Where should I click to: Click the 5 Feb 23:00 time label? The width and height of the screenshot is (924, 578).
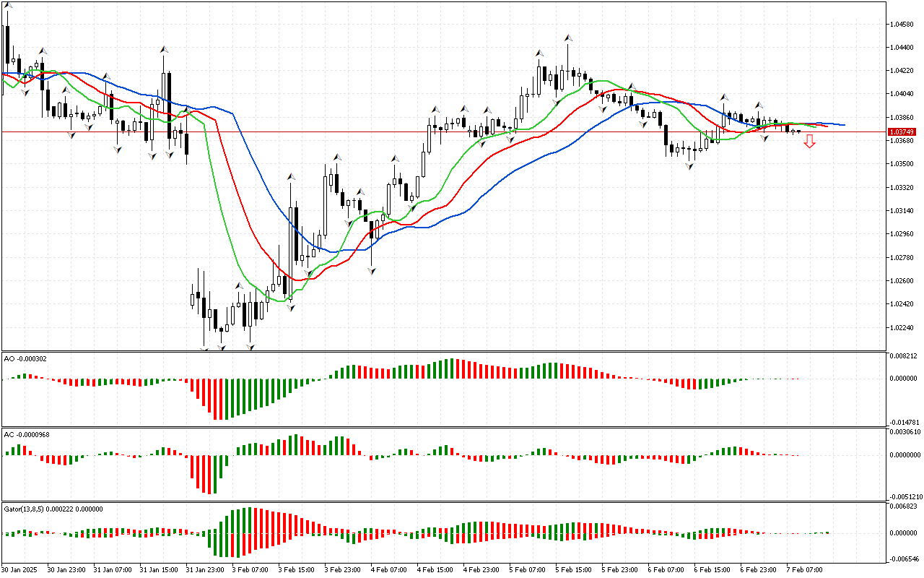click(620, 569)
